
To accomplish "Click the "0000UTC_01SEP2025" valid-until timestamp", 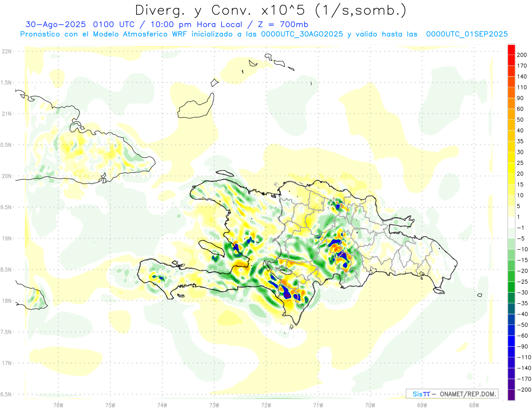I will [x=467, y=34].
